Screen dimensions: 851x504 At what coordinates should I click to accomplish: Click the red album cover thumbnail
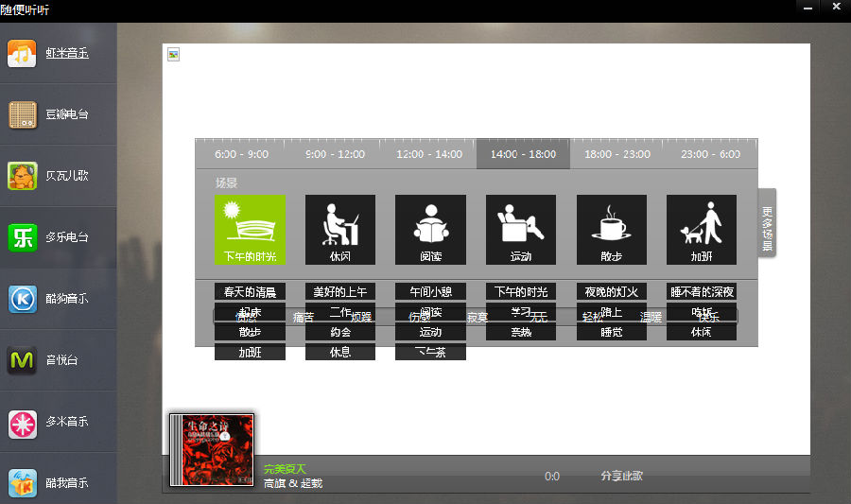tap(212, 450)
